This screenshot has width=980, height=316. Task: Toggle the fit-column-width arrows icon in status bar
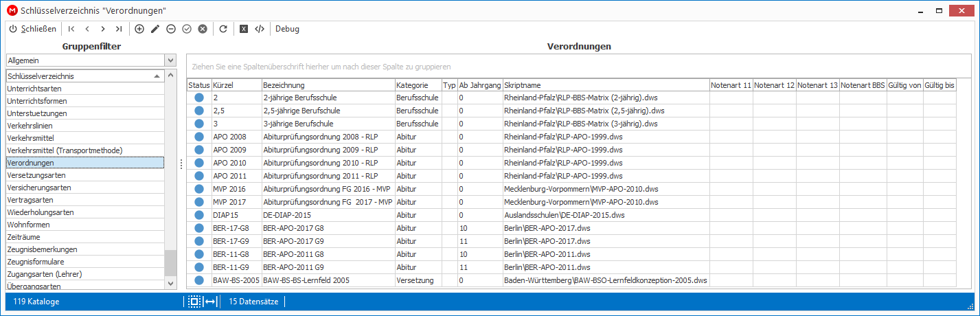pyautogui.click(x=211, y=302)
